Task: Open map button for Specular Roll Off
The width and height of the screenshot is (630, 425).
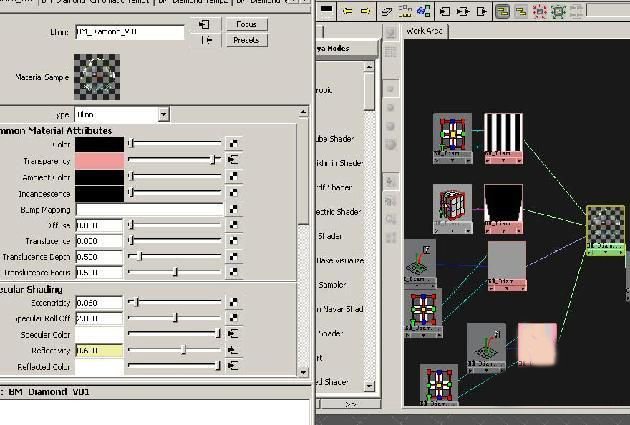Action: [233, 318]
